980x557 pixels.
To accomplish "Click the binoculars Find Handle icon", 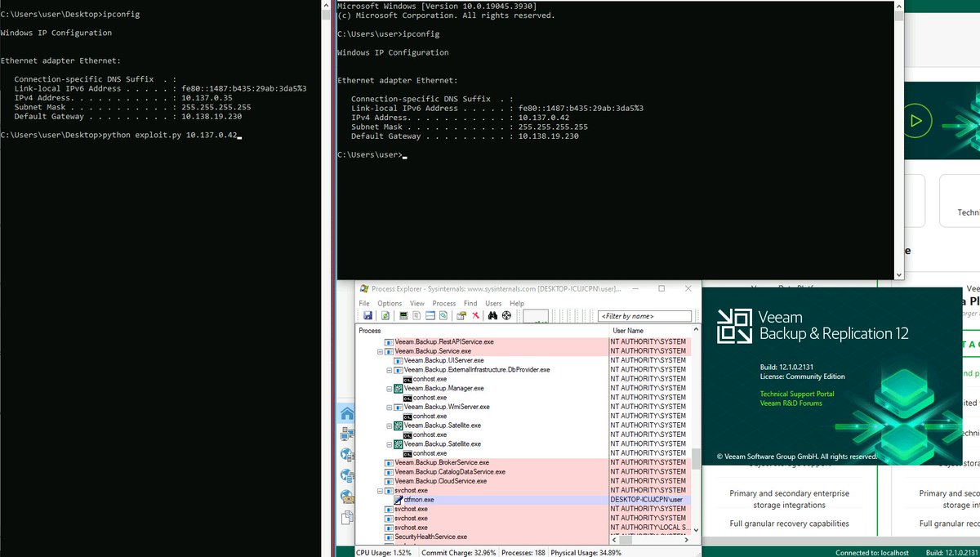I will pos(492,315).
